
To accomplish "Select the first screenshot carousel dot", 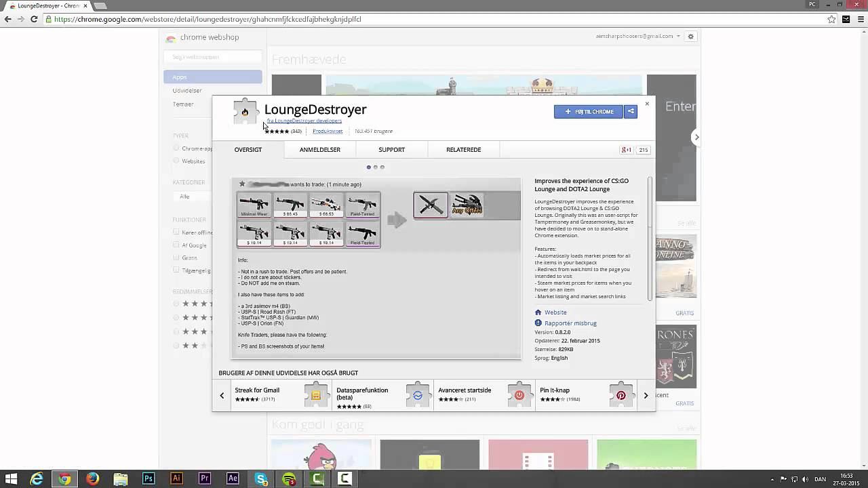I will pyautogui.click(x=368, y=167).
